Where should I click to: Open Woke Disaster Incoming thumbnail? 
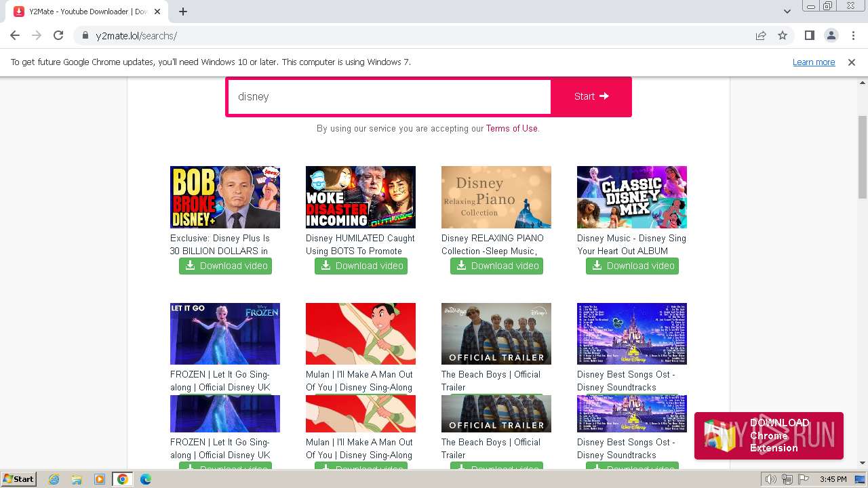(x=361, y=197)
